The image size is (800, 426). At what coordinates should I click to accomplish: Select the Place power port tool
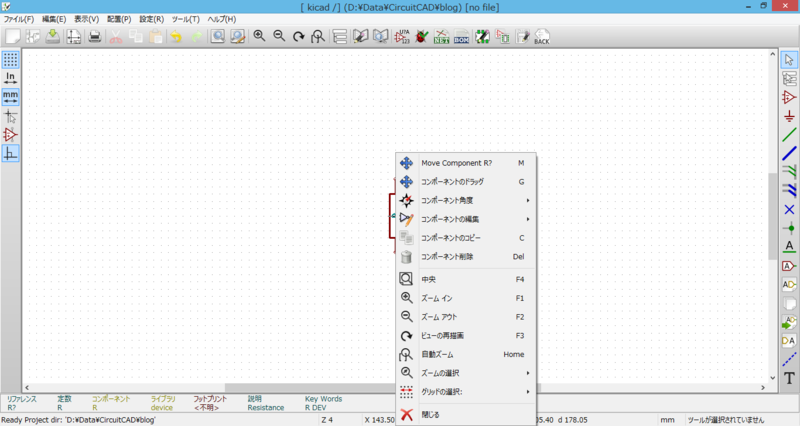[789, 117]
